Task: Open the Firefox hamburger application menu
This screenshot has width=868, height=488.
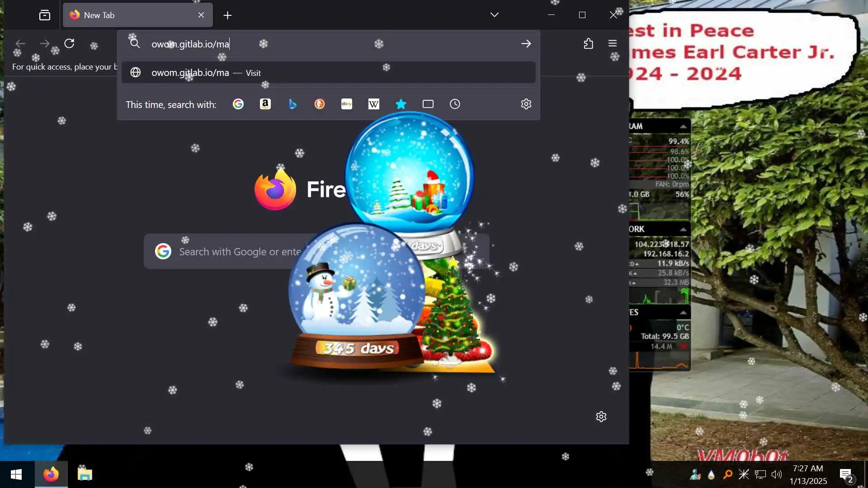Action: (613, 43)
